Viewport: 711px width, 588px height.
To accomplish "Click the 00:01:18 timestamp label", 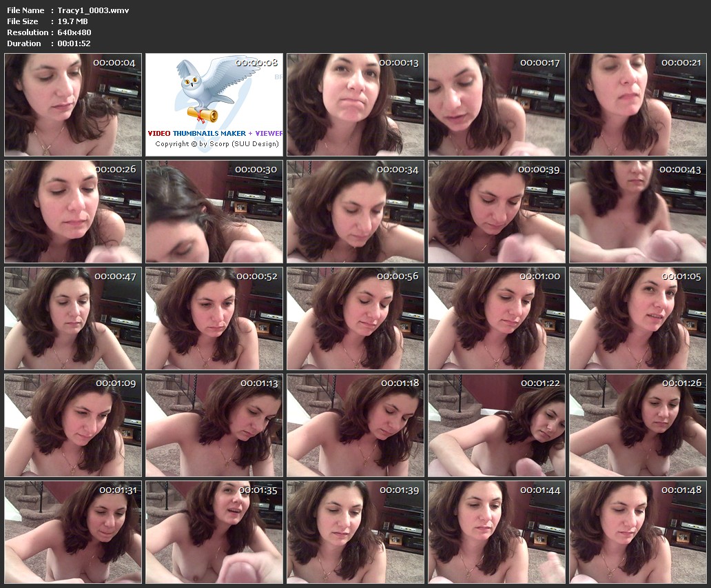I will 400,383.
